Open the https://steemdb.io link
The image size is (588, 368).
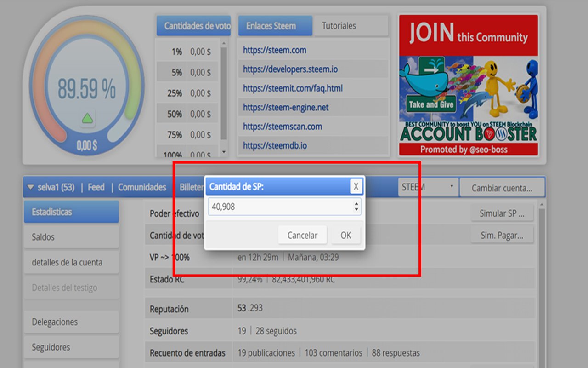[275, 145]
